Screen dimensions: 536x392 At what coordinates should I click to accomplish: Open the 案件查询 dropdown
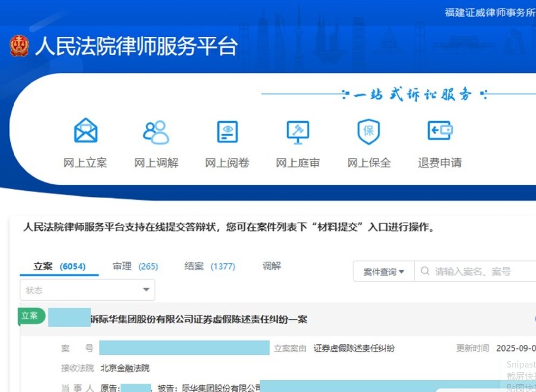click(384, 271)
